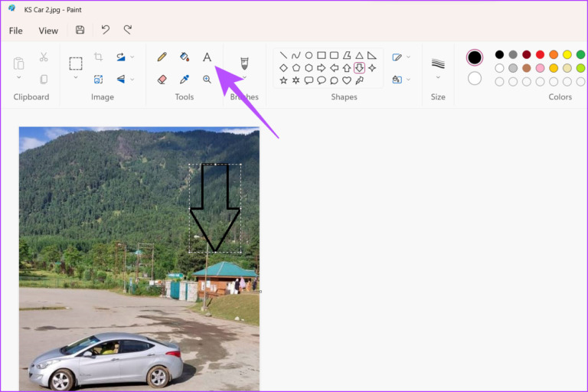Click the Resize image icon
The height and width of the screenshot is (392, 588).
98,79
